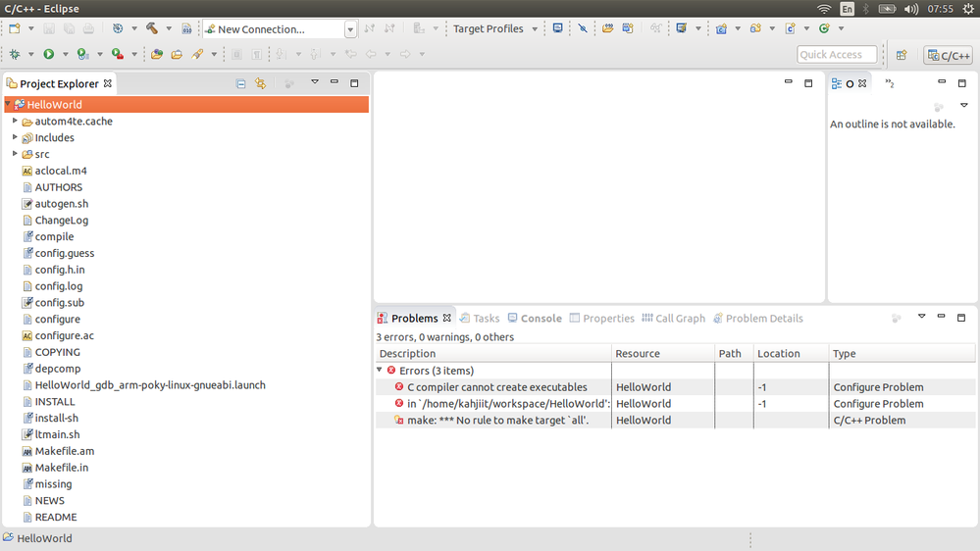Expand the Includes node
Viewport: 980px width, 551px height.
coord(15,137)
